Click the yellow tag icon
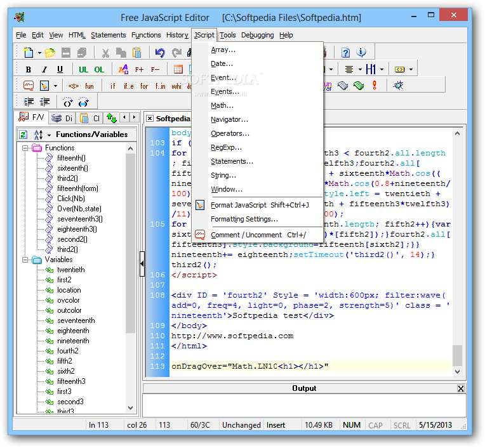This screenshot has height=448, width=485. (400, 70)
